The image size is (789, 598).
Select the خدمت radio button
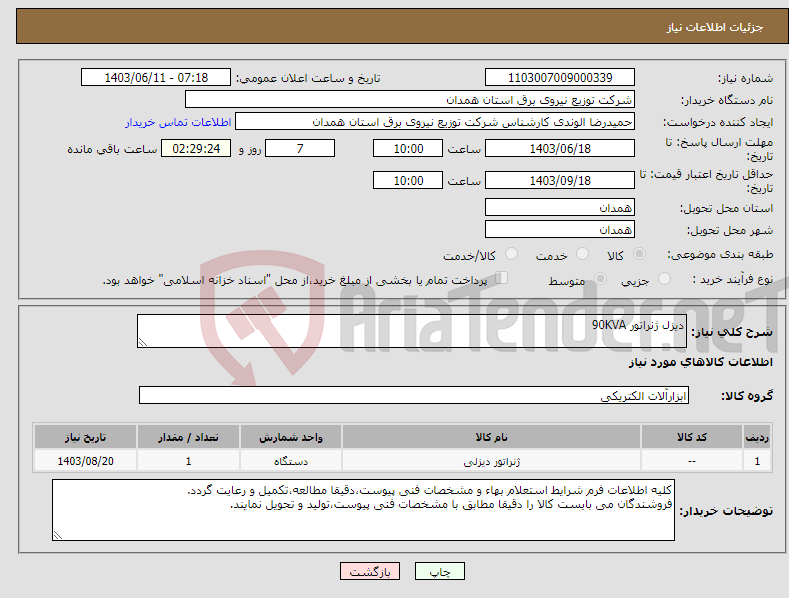coord(582,254)
